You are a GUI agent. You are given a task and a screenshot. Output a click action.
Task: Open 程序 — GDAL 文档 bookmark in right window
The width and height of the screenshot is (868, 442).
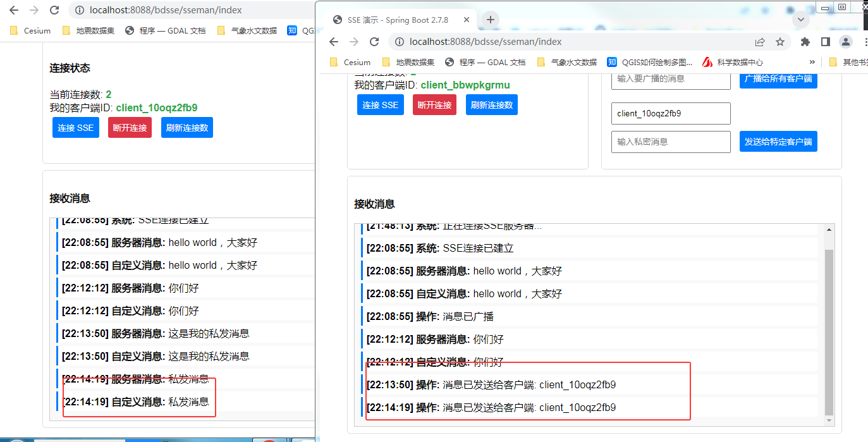485,62
